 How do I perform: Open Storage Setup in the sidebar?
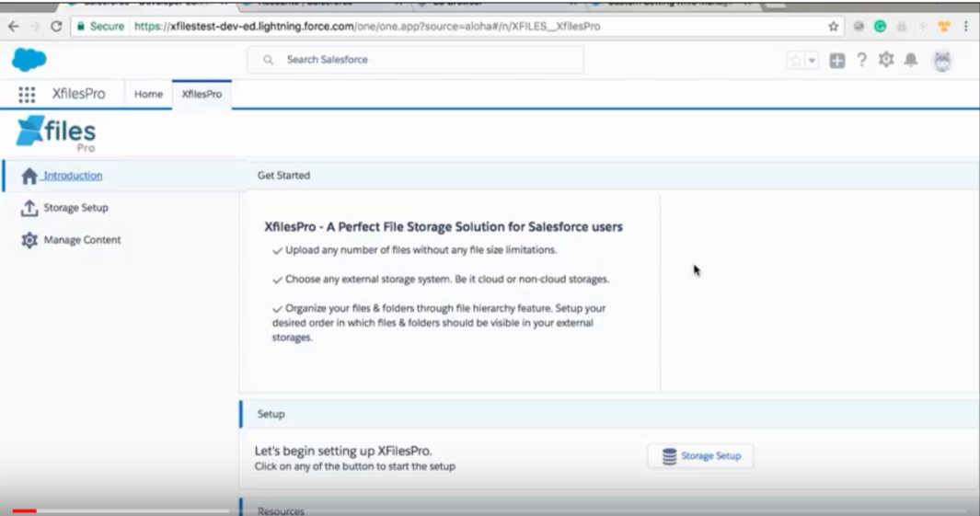tap(75, 207)
